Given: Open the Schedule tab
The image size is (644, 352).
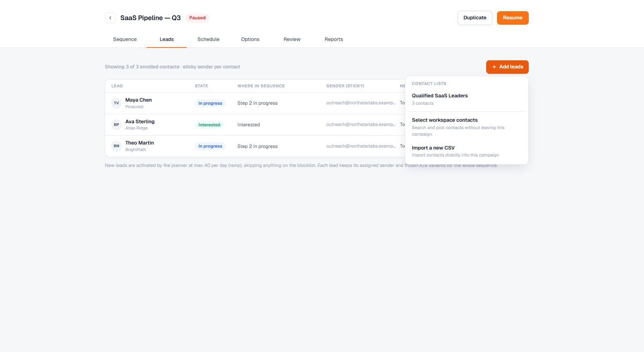Looking at the screenshot, I should coord(208,39).
